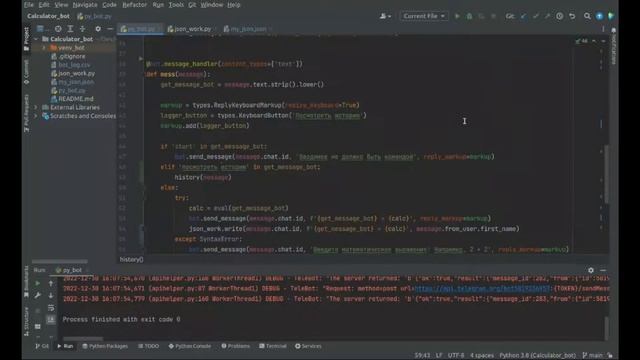Open the api.telegram.org link in console

pos(483,289)
